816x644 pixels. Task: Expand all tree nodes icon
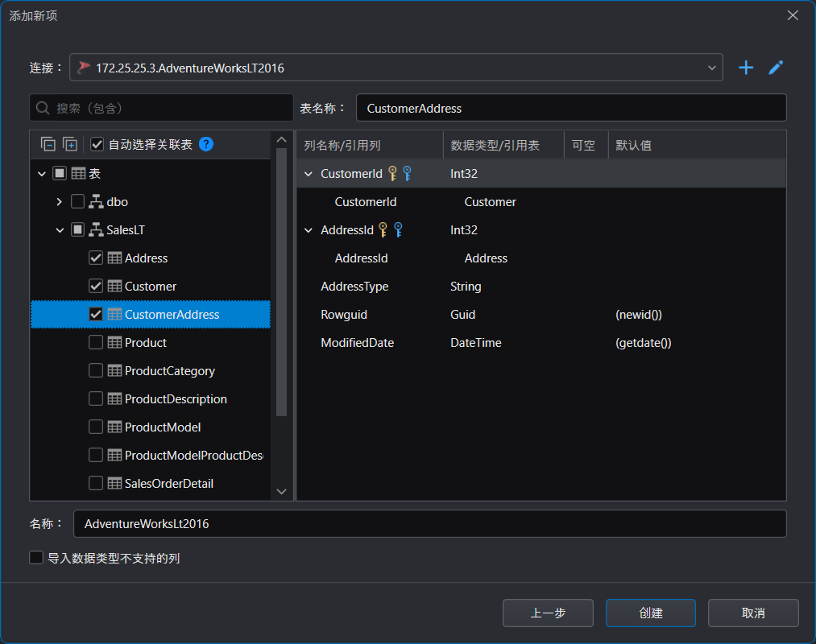tap(70, 144)
